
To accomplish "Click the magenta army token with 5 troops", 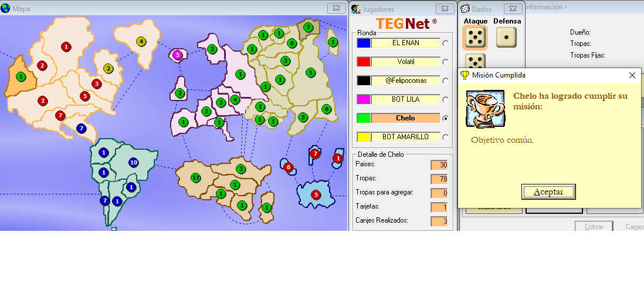I will coord(177,55).
